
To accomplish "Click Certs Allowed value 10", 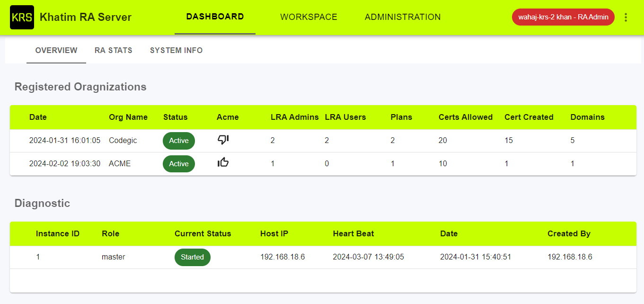I will tap(443, 164).
